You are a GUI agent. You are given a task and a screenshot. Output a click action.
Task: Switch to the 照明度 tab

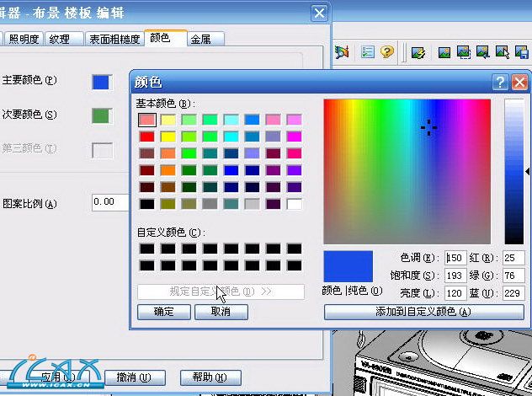pos(24,39)
